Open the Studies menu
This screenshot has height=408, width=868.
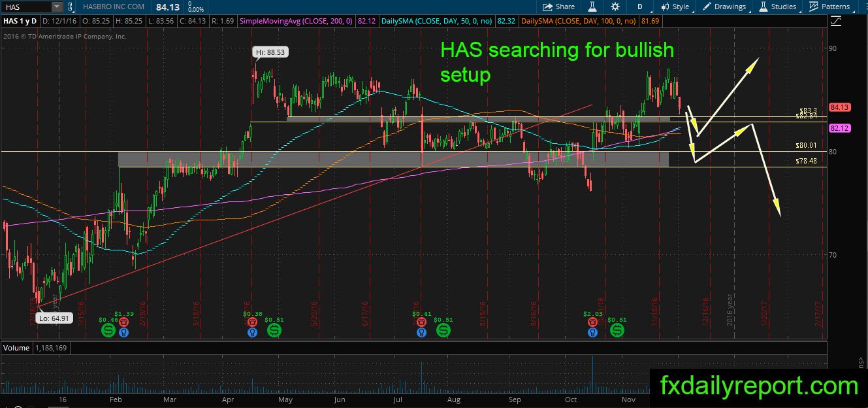[777, 7]
